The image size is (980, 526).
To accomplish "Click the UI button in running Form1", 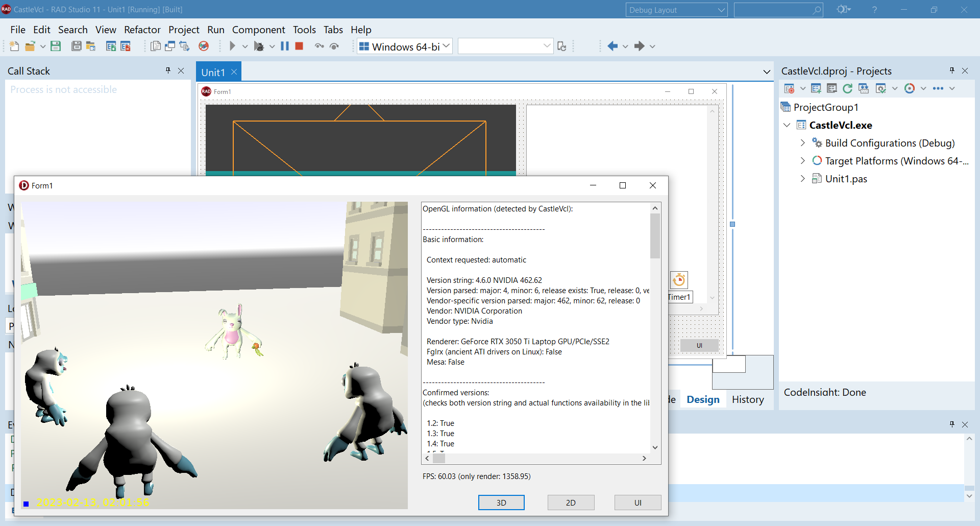I will click(638, 503).
